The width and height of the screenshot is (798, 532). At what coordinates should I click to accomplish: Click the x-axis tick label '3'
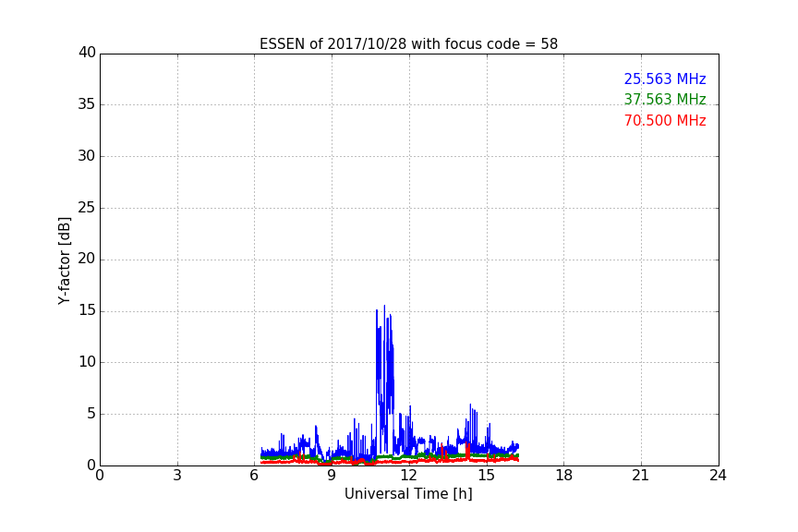tap(177, 476)
